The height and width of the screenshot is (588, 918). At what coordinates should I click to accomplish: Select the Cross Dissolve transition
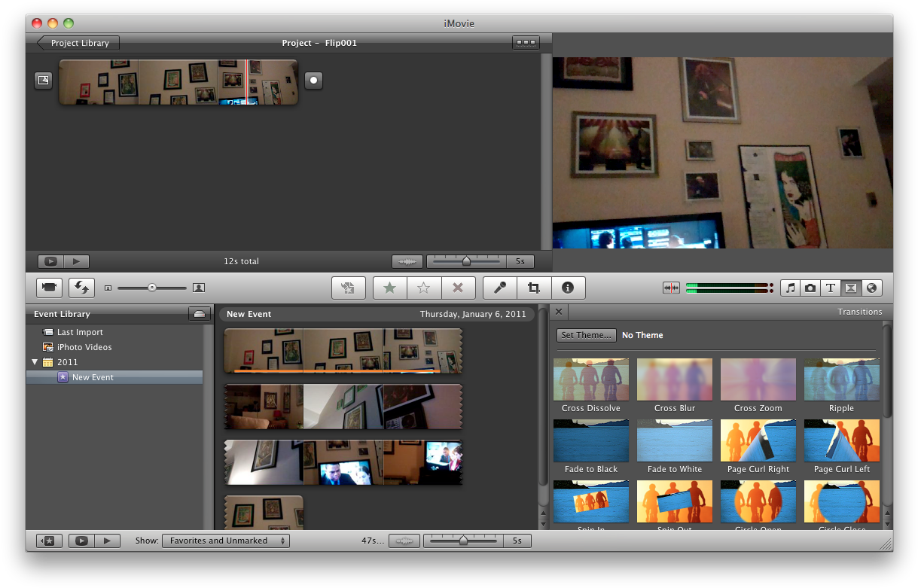(x=590, y=379)
